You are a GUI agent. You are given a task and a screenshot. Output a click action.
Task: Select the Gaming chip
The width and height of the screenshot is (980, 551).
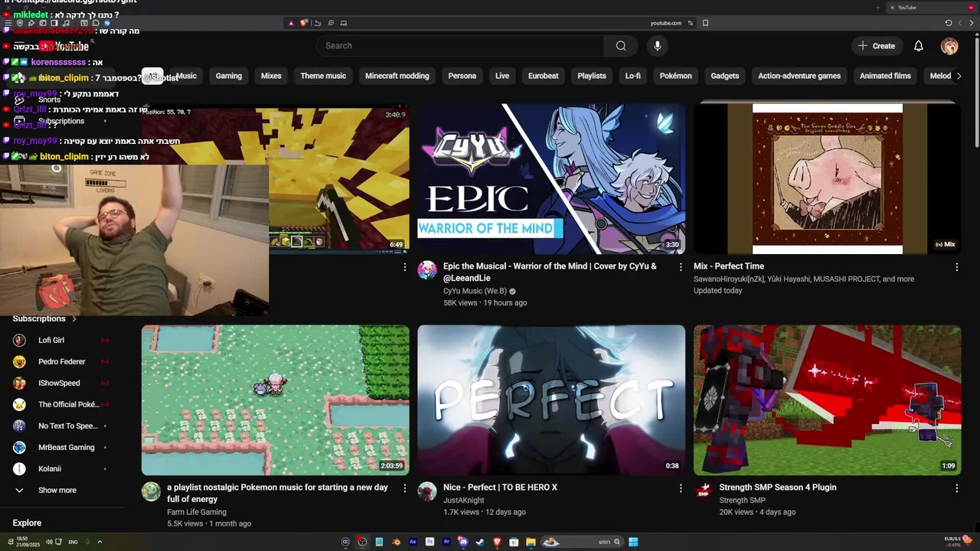(228, 76)
